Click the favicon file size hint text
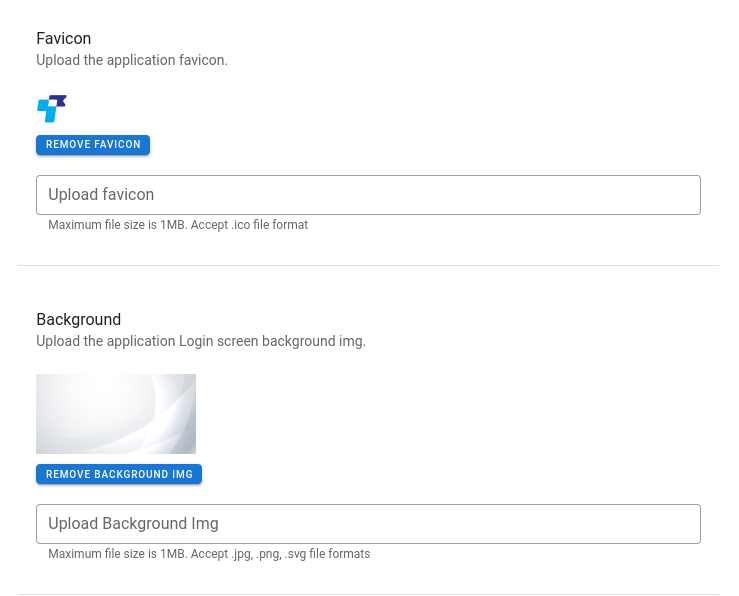The image size is (739, 596). [178, 225]
